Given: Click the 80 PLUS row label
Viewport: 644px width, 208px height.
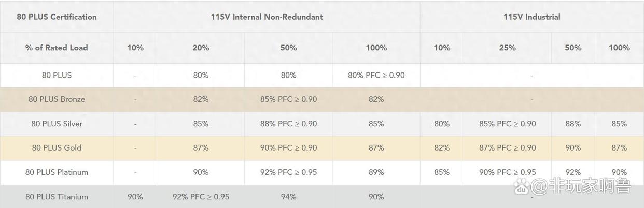Looking at the screenshot, I should click(57, 75).
